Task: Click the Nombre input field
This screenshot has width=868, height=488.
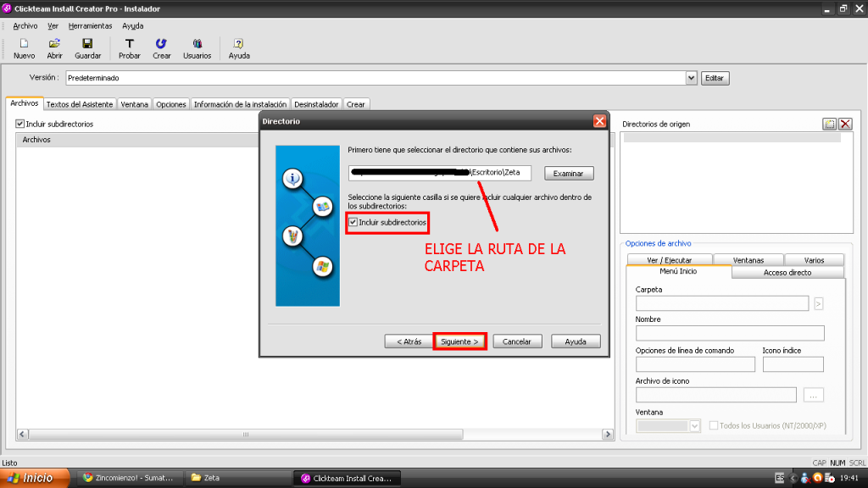Action: (x=730, y=333)
